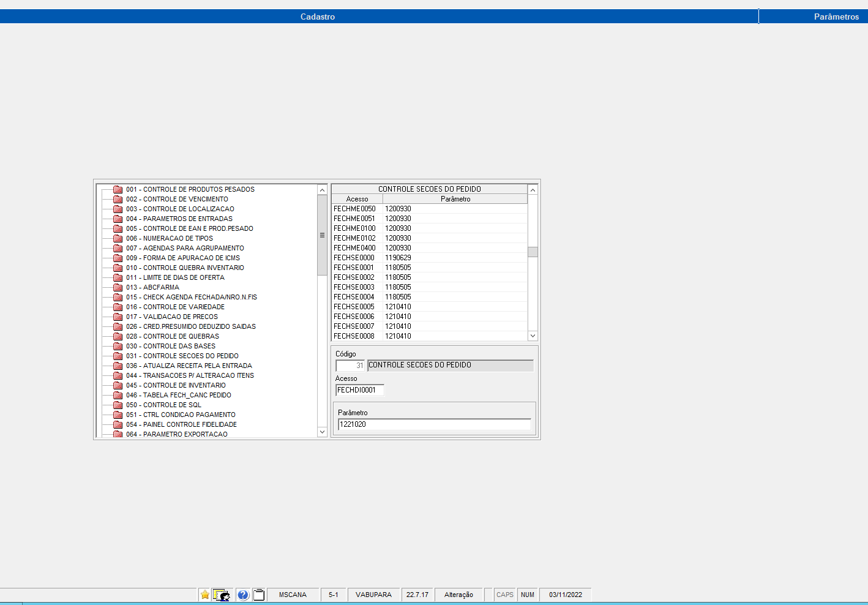868x605 pixels.
Task: Click folder icon for 050 - CONTROLE DE SQL
Action: pyautogui.click(x=118, y=405)
